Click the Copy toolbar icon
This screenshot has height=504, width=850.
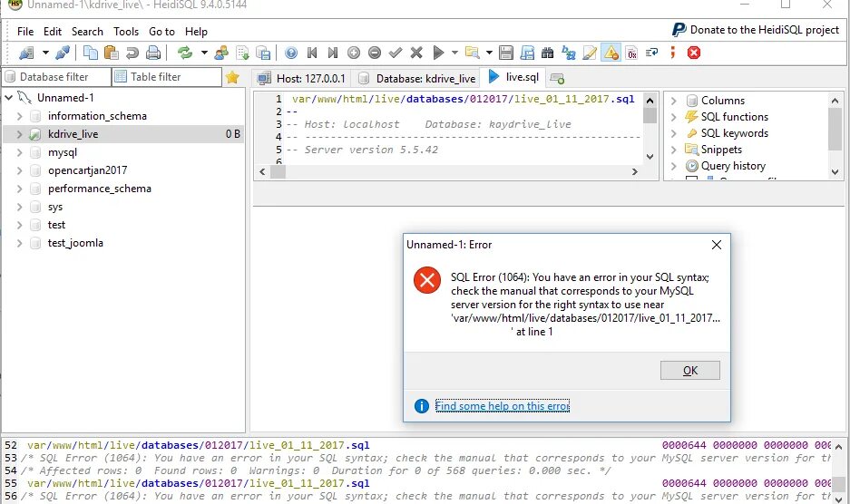(91, 53)
